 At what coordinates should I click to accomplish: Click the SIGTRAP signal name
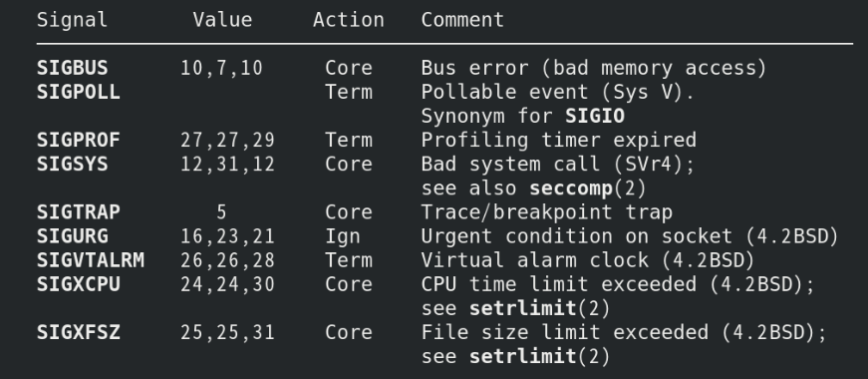[78, 212]
